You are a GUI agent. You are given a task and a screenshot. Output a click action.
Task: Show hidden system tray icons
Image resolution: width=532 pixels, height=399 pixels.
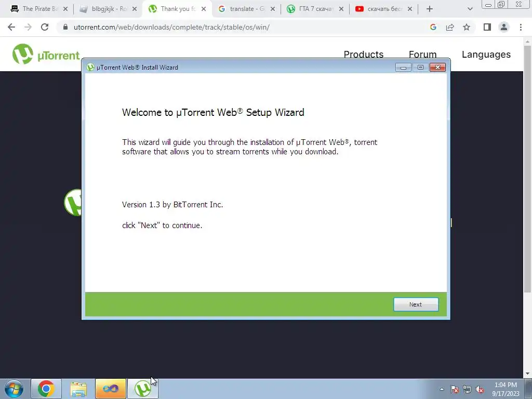click(x=442, y=389)
